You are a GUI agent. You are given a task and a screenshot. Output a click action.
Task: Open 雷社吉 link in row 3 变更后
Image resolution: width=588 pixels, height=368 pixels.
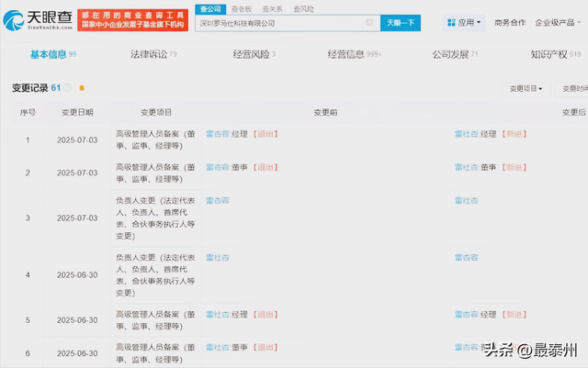(x=466, y=201)
